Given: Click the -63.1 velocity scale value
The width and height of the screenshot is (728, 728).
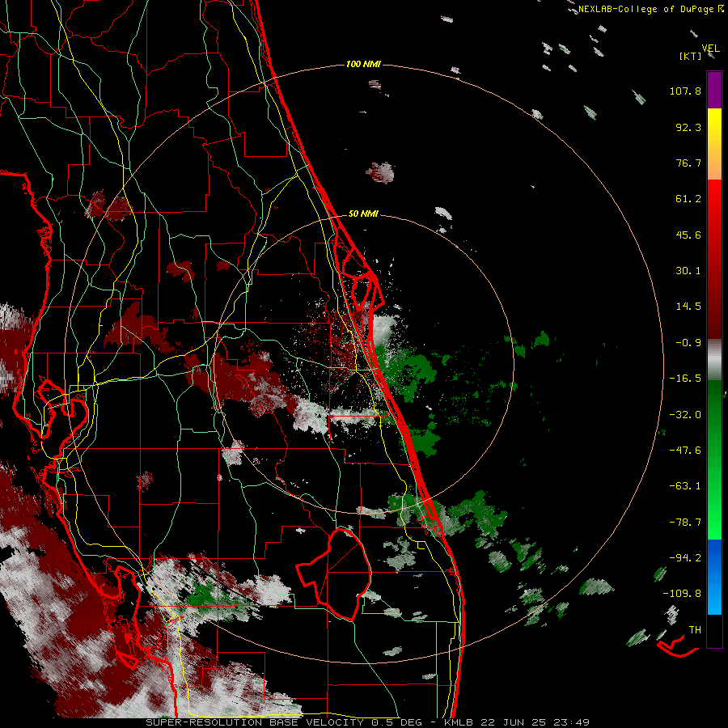Looking at the screenshot, I should click(685, 486).
